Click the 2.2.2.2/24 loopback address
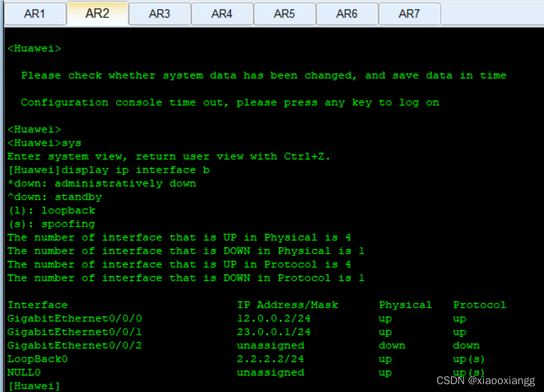 click(271, 359)
